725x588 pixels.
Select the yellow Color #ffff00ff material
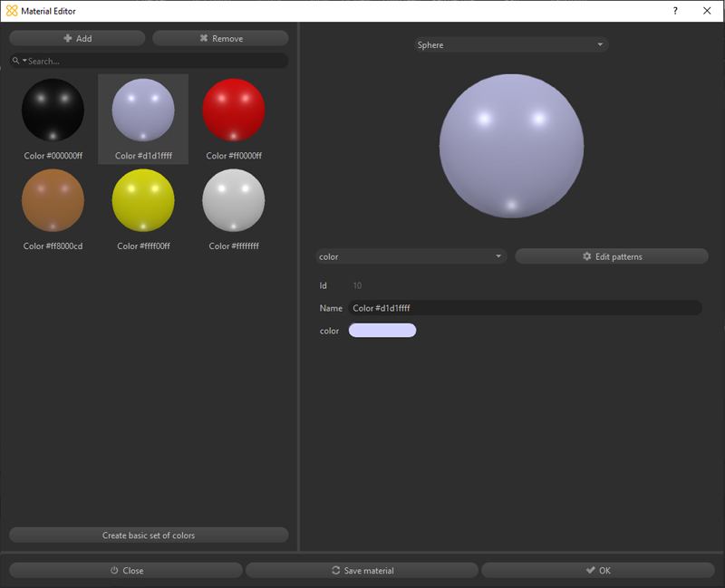(143, 209)
